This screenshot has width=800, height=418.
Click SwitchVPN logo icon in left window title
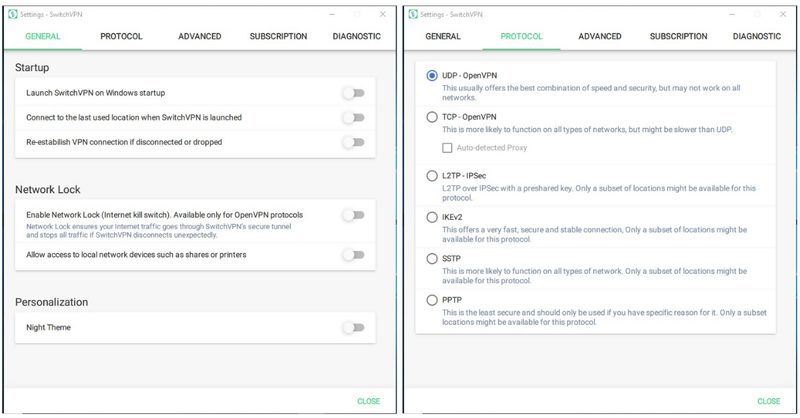(13, 14)
